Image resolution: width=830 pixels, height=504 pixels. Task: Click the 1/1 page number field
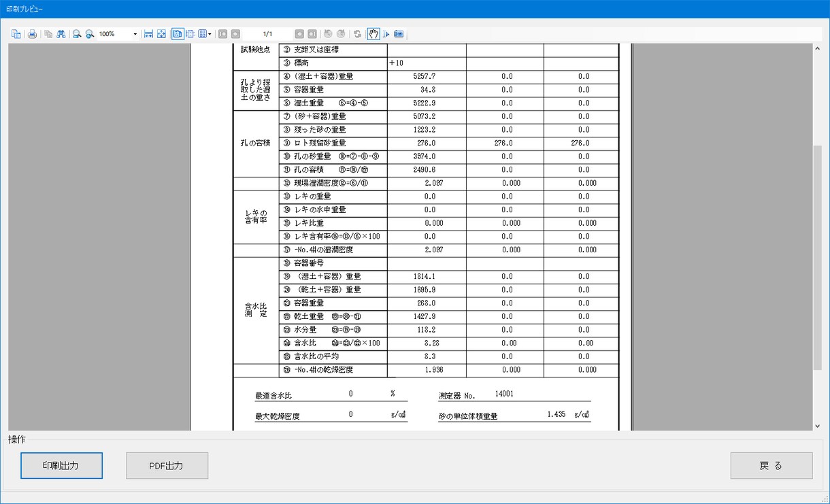267,34
